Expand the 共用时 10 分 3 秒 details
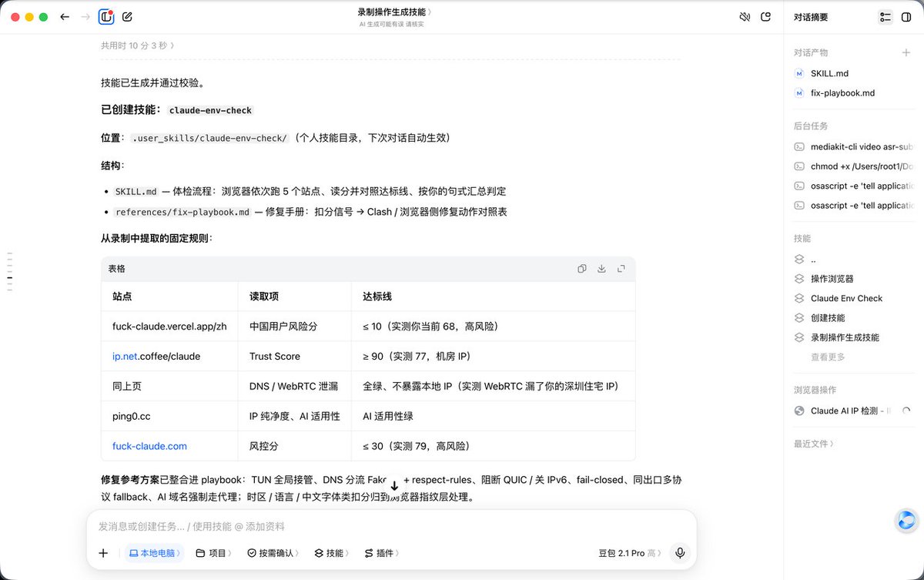This screenshot has width=924, height=580. [138, 45]
